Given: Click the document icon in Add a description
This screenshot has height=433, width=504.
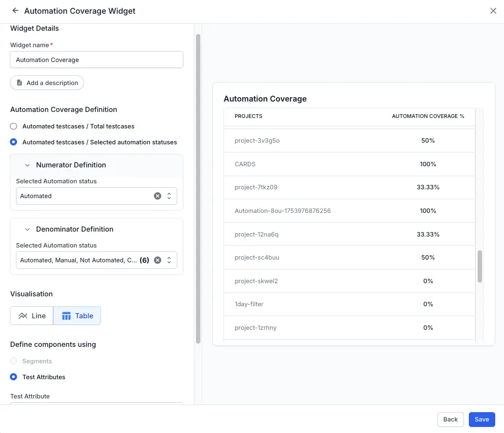Looking at the screenshot, I should (x=20, y=83).
